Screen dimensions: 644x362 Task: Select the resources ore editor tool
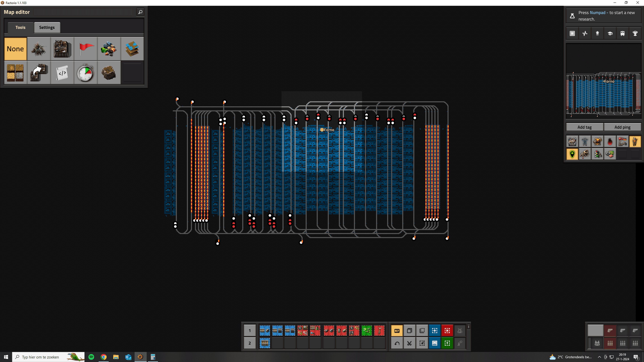tap(109, 49)
